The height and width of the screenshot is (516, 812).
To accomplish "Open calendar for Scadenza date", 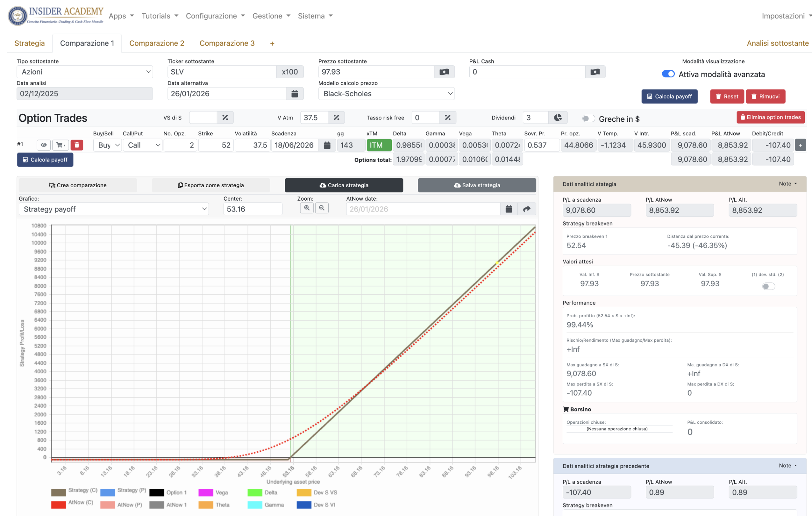I will [x=327, y=145].
